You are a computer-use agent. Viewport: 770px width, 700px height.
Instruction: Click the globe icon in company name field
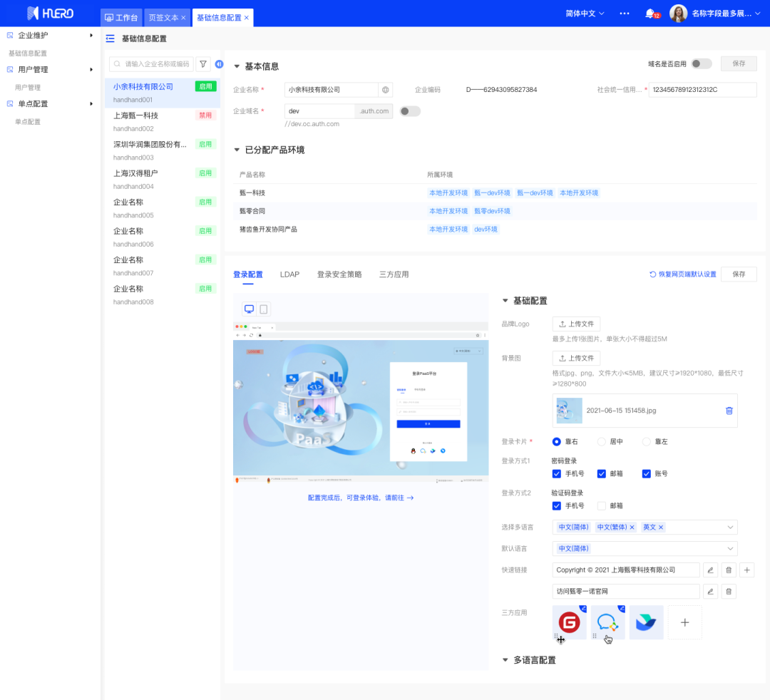(386, 90)
